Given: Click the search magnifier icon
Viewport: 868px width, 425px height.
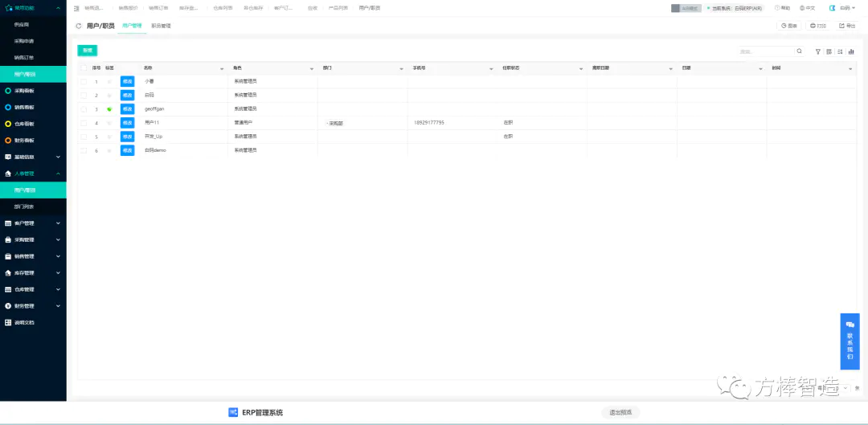Looking at the screenshot, I should [799, 51].
